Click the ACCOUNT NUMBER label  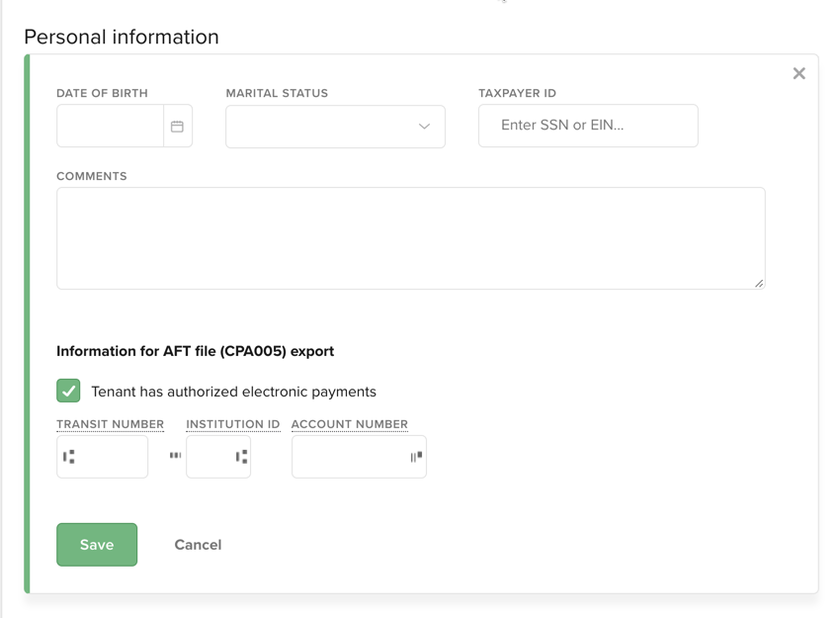349,423
